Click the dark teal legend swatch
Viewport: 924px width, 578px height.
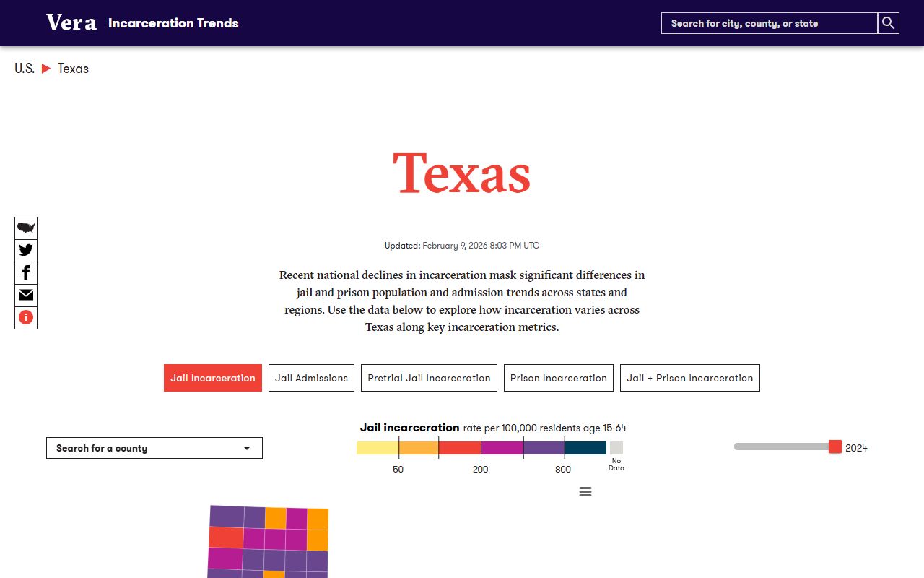[585, 448]
